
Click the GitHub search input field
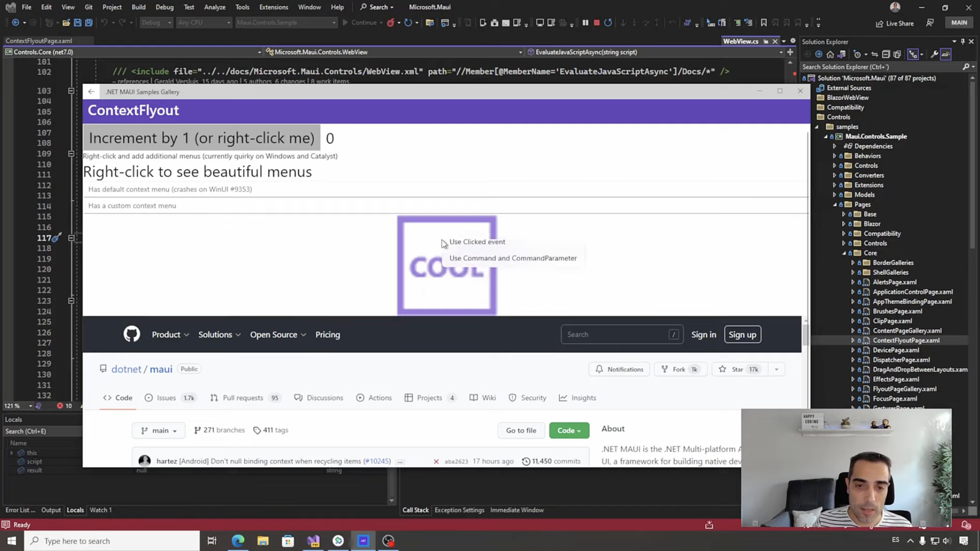(622, 335)
